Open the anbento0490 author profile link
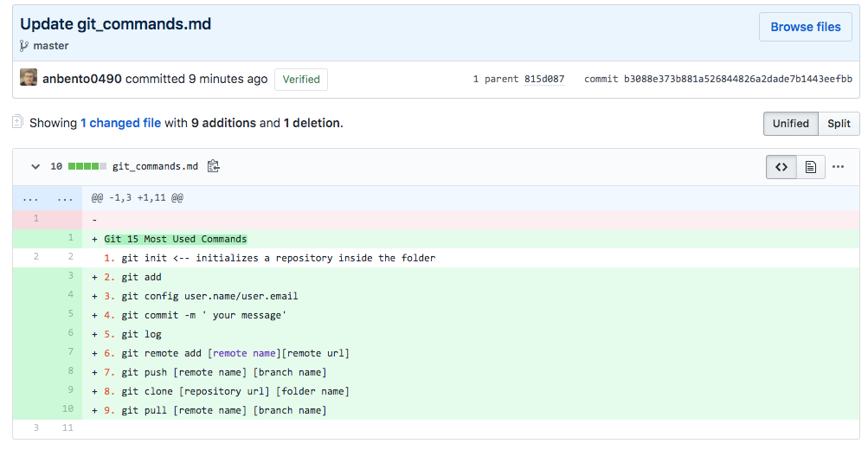The image size is (868, 450). (82, 79)
